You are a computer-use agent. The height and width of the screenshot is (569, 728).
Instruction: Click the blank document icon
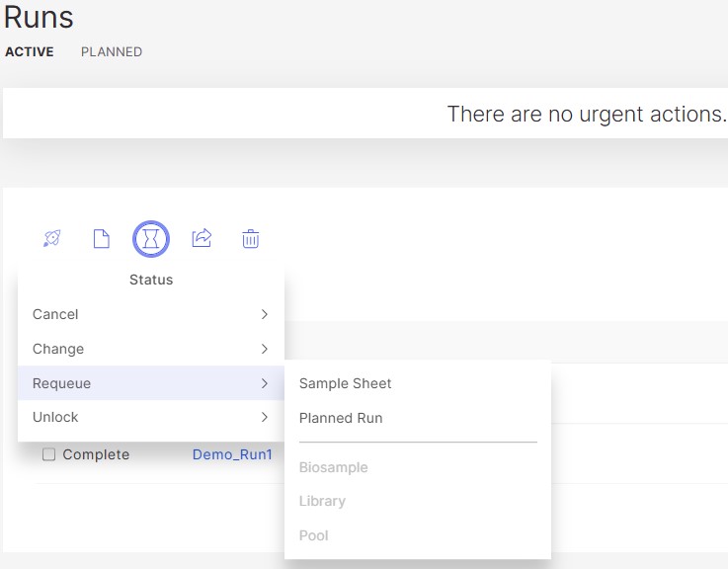pos(101,238)
